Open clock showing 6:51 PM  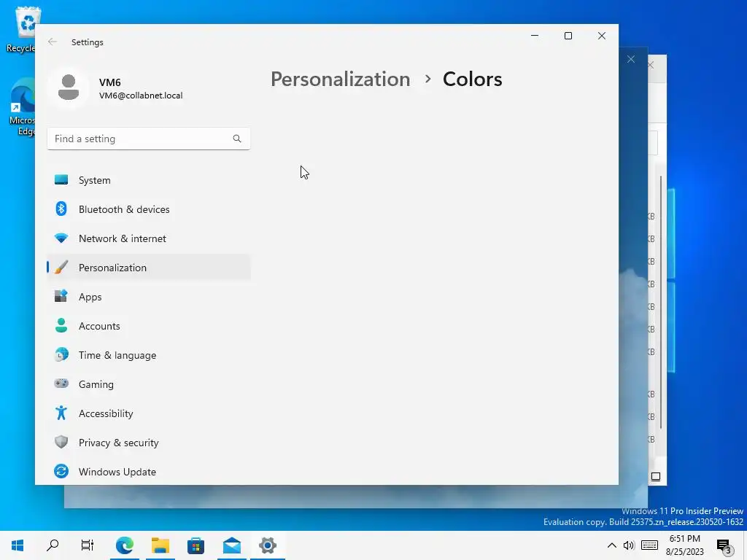pyautogui.click(x=684, y=545)
